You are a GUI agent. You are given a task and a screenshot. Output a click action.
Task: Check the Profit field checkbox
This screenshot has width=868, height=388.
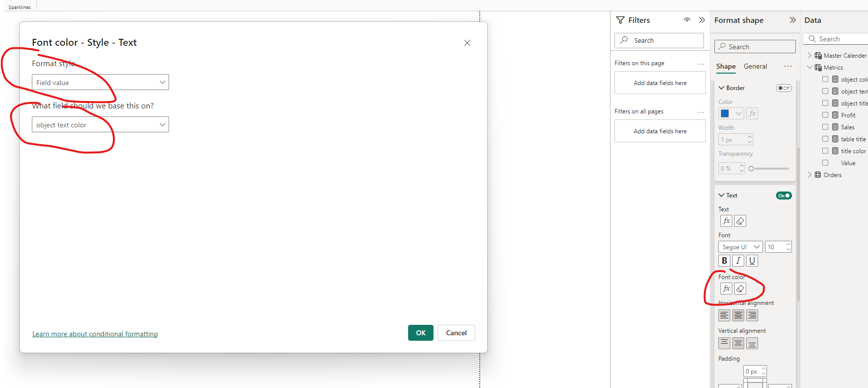[x=825, y=115]
